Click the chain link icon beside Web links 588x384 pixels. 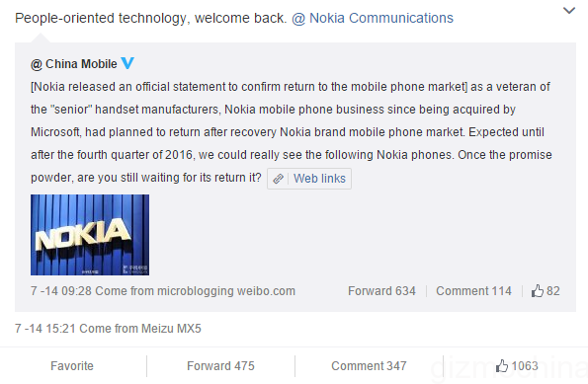[x=278, y=179]
